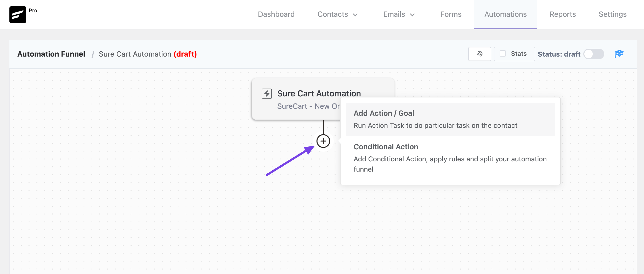Enable the Stats checkbox
This screenshot has width=644, height=274.
(x=503, y=53)
